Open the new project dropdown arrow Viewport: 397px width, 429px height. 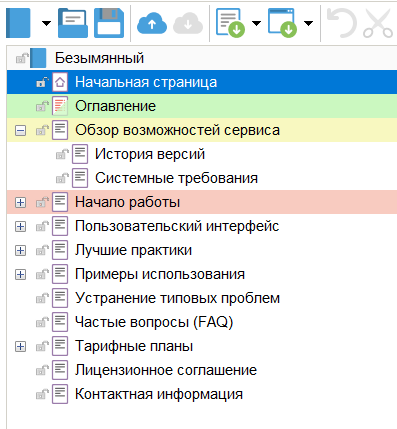(46, 23)
